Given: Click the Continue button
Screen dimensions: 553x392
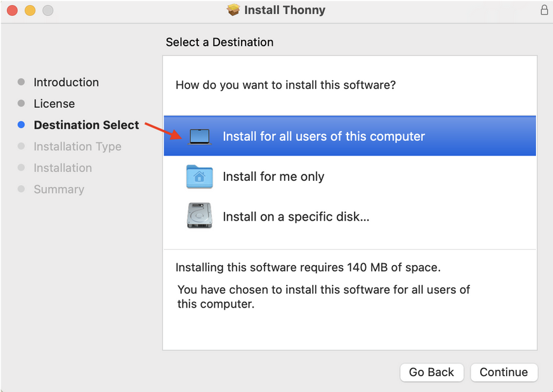Looking at the screenshot, I should (504, 372).
